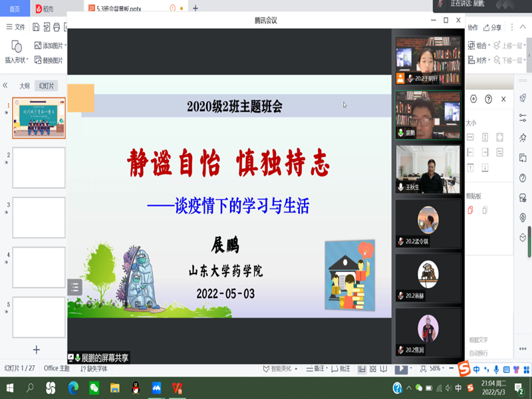Open WeChat from the Windows taskbar
The height and width of the screenshot is (399, 532).
(94, 388)
